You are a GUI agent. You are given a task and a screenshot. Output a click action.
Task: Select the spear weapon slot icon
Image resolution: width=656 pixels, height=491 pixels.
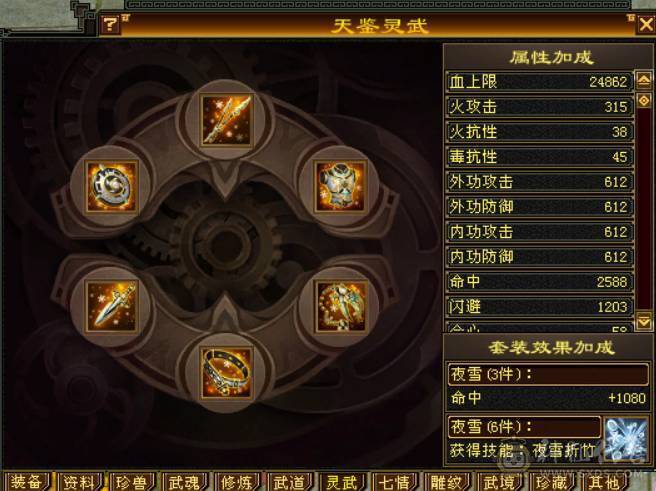tap(226, 120)
